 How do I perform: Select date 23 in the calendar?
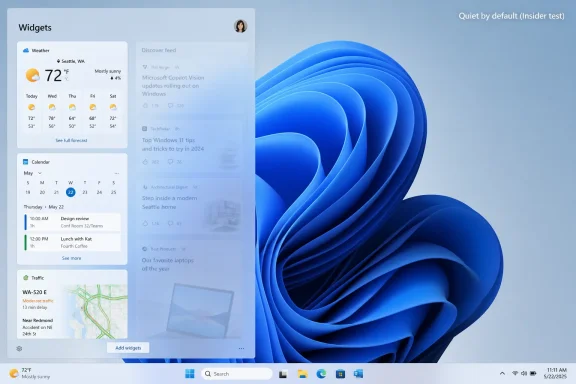(x=85, y=192)
